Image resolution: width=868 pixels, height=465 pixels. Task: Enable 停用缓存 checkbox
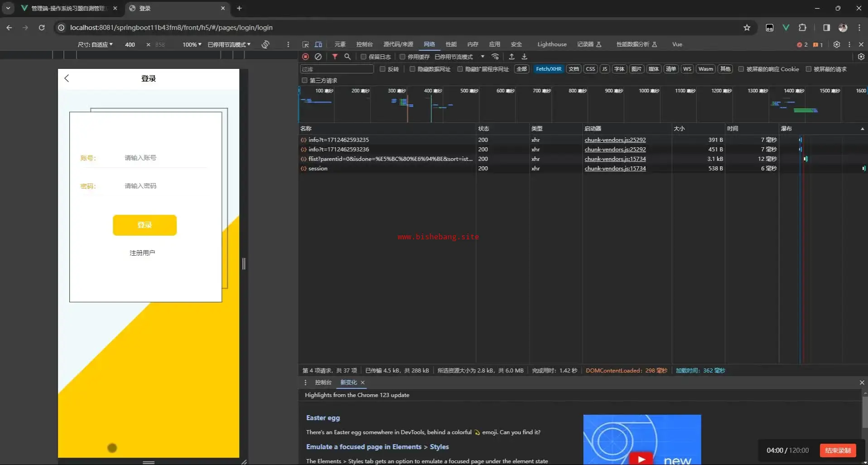[402, 57]
